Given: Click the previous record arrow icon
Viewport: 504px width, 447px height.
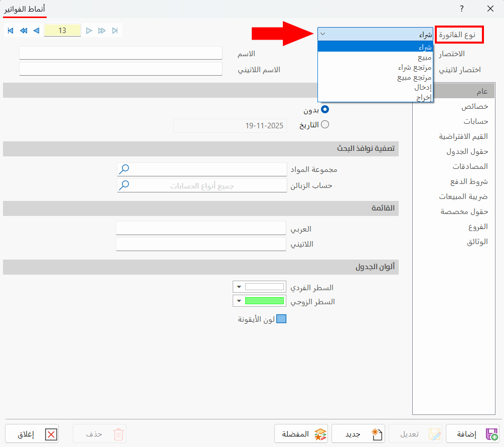Looking at the screenshot, I should 36,31.
